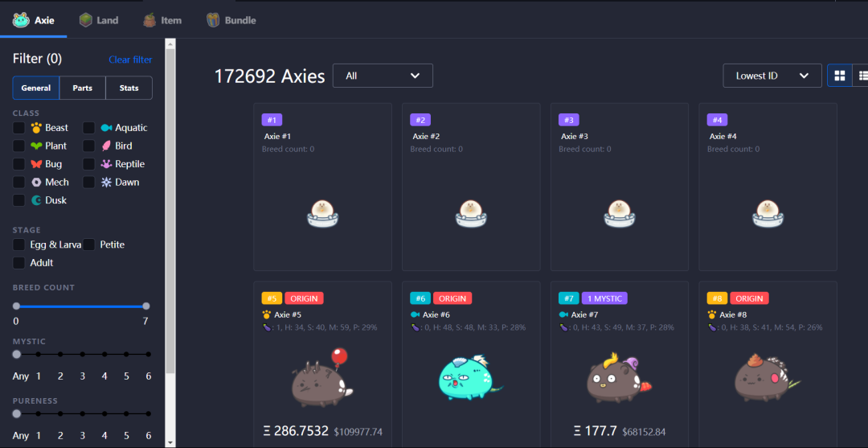Click the Beast icon beside Axie #8 name
The image size is (868, 448).
coord(712,314)
